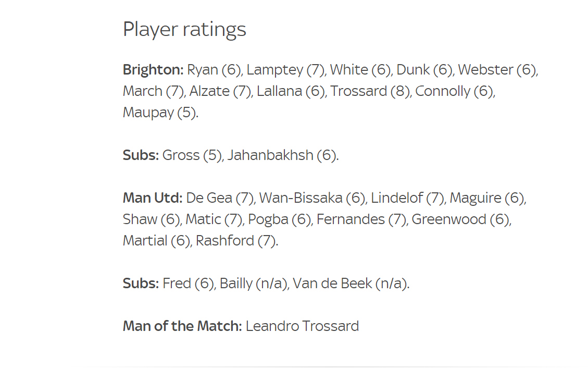588x369 pixels.
Task: Click Gross (5) substitute rating
Action: [192, 155]
